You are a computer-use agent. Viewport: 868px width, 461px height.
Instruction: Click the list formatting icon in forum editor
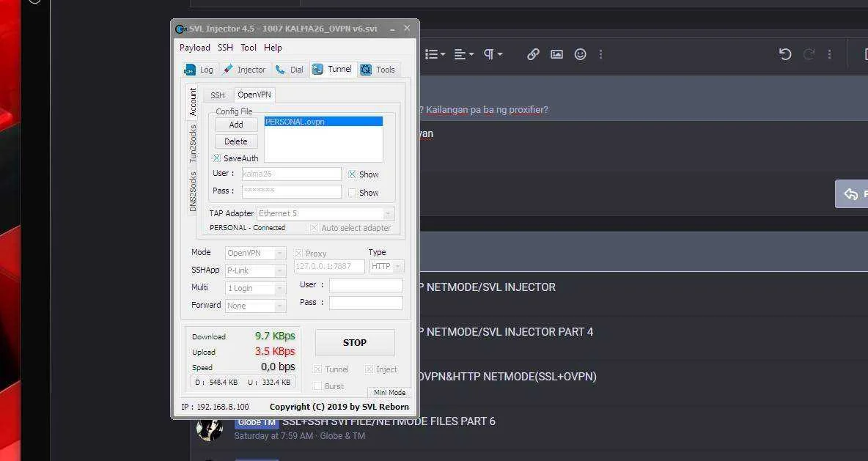click(x=435, y=54)
